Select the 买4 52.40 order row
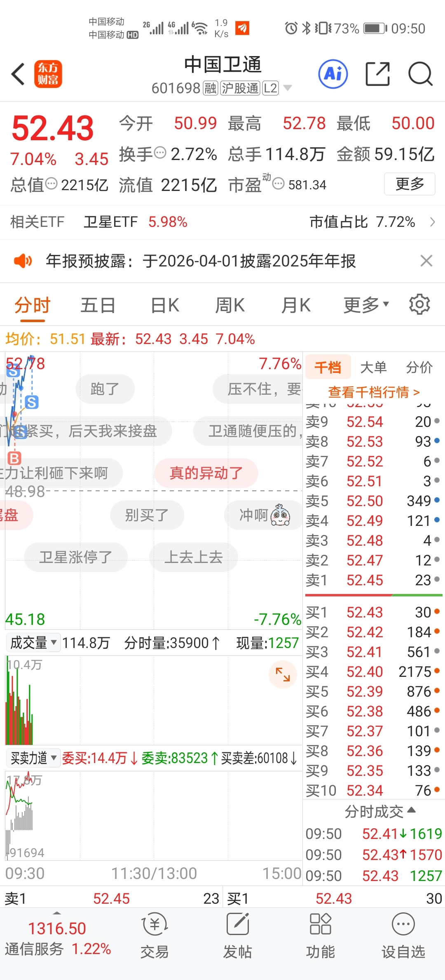The image size is (445, 980). click(373, 672)
